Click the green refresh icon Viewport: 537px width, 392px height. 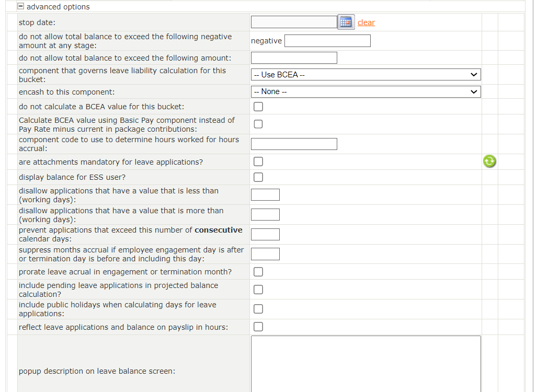[489, 162]
